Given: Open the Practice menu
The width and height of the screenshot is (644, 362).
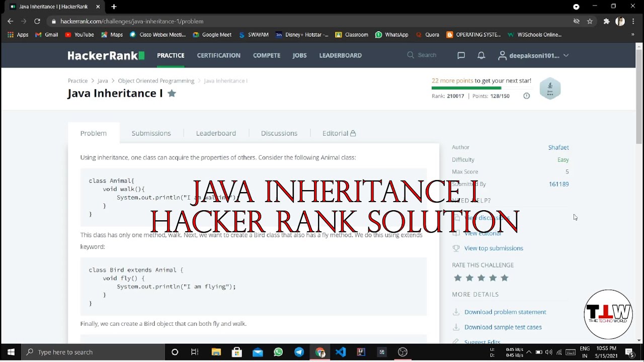Looking at the screenshot, I should coord(171,55).
